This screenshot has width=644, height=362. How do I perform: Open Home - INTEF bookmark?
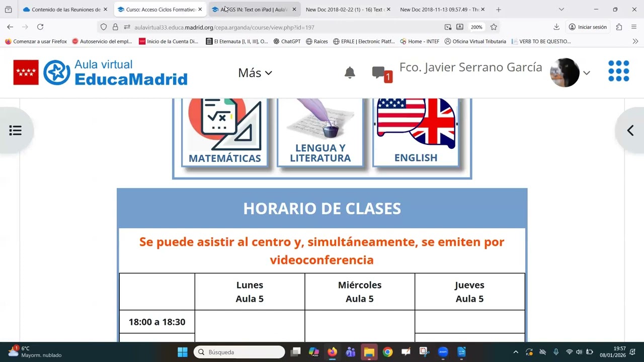(420, 41)
